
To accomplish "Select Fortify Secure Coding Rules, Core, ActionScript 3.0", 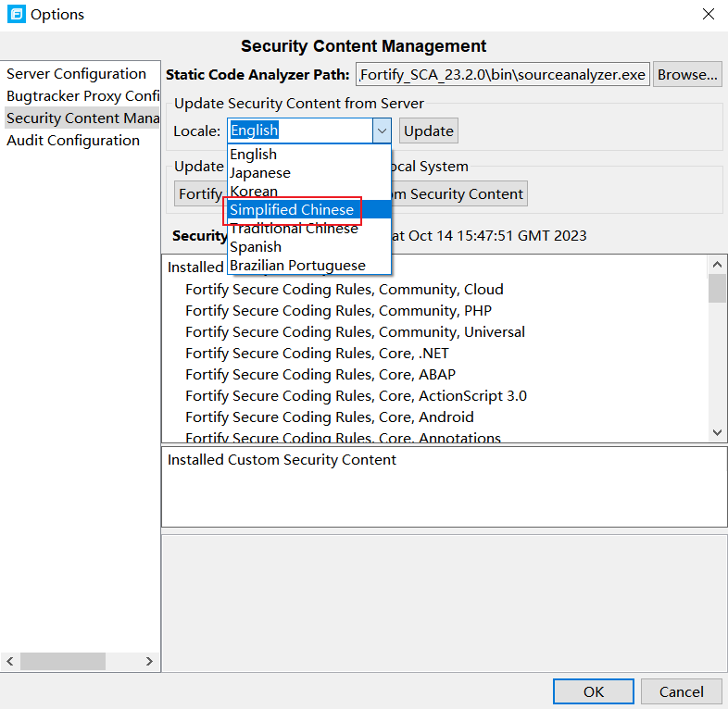I will tap(356, 396).
